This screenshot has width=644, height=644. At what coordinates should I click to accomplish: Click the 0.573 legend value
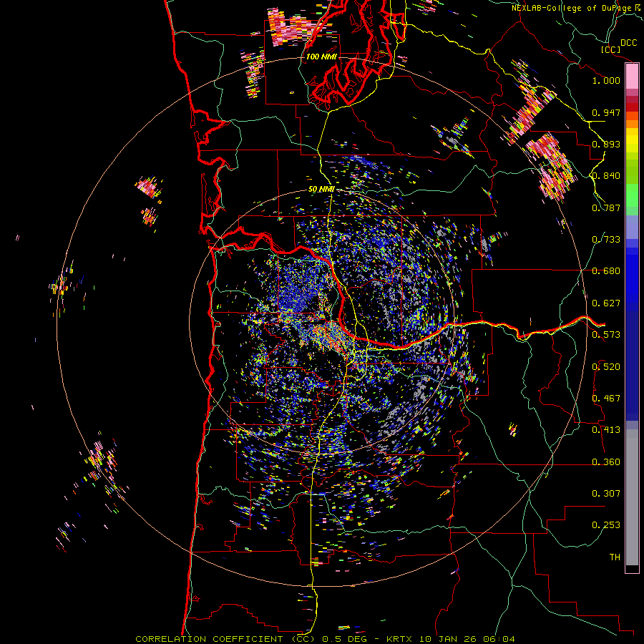(x=606, y=335)
